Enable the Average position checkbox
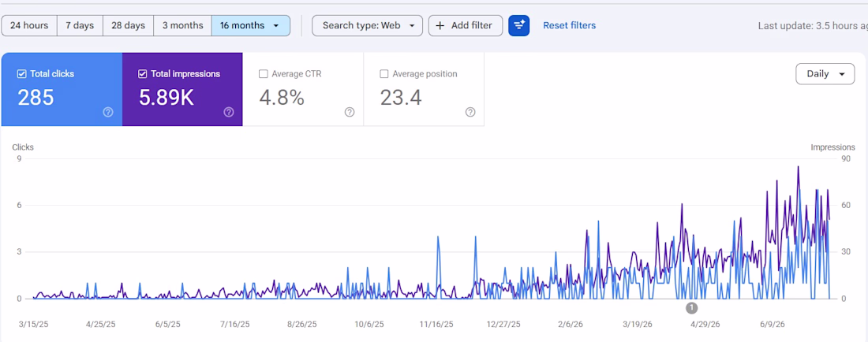868x342 pixels. pos(384,73)
